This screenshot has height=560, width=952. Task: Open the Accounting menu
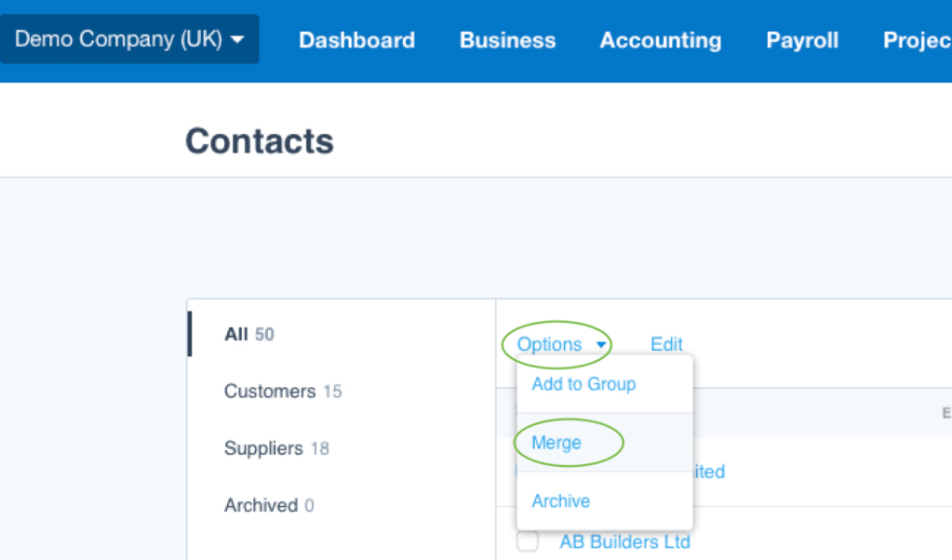pyautogui.click(x=660, y=41)
